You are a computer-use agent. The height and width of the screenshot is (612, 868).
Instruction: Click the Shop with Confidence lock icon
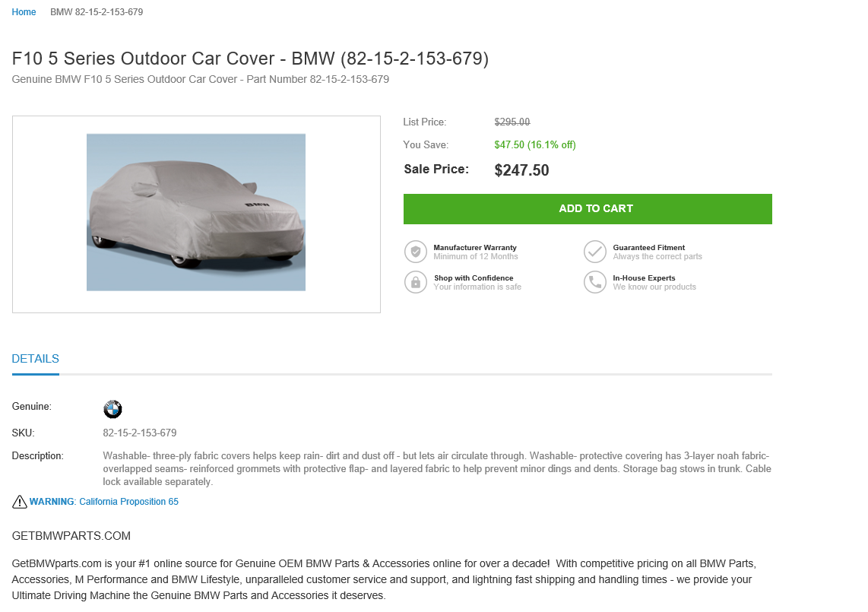point(416,282)
